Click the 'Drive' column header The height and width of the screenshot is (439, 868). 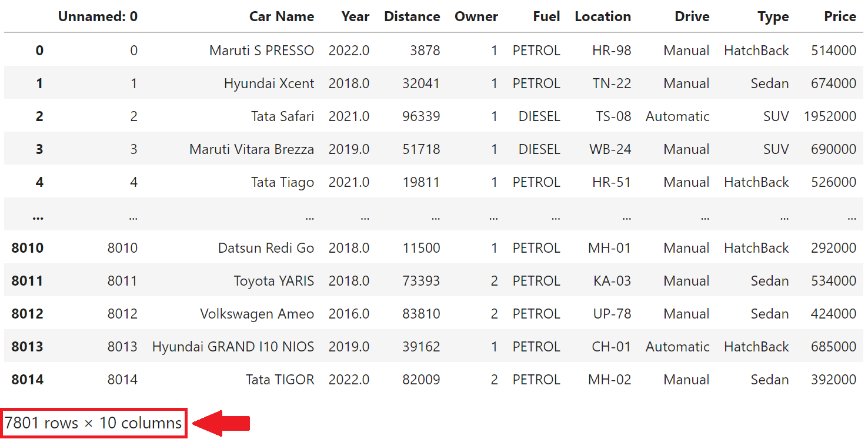pos(692,16)
